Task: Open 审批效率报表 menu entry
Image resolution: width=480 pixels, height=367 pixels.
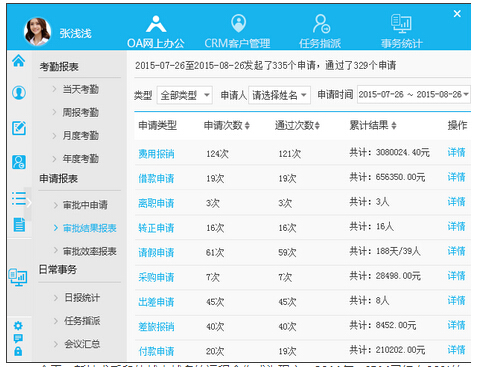Action: tap(90, 251)
